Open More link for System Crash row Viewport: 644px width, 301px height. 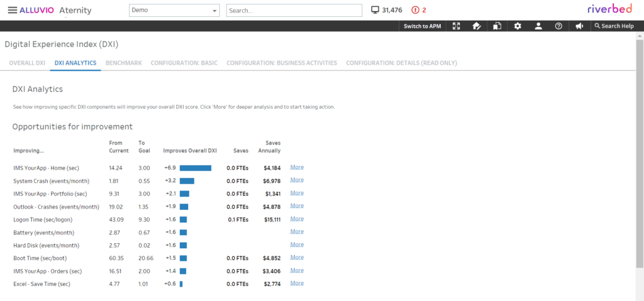click(297, 180)
